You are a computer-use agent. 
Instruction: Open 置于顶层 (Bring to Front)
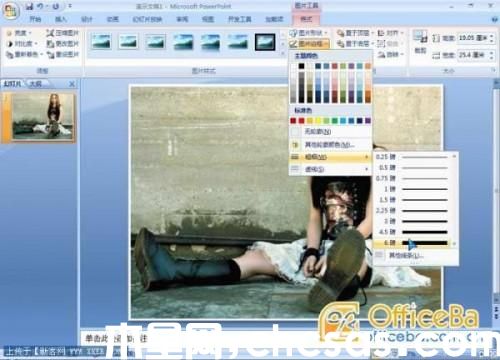click(355, 33)
